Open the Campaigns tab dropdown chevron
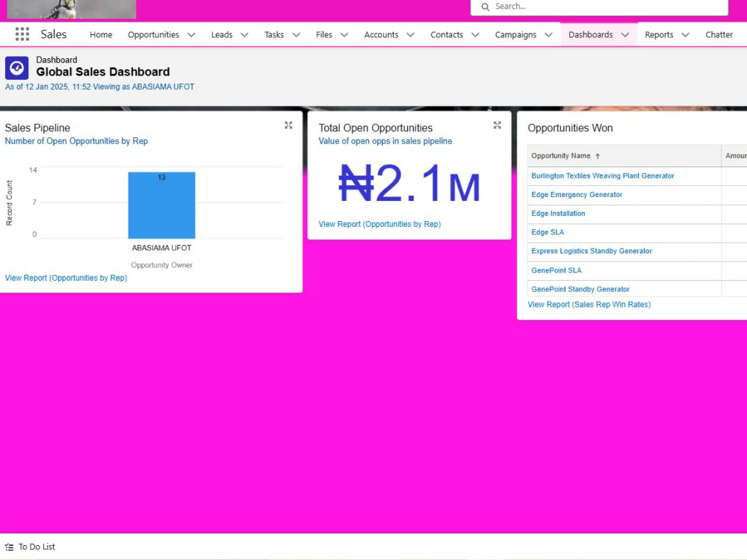This screenshot has width=747, height=560. (548, 35)
